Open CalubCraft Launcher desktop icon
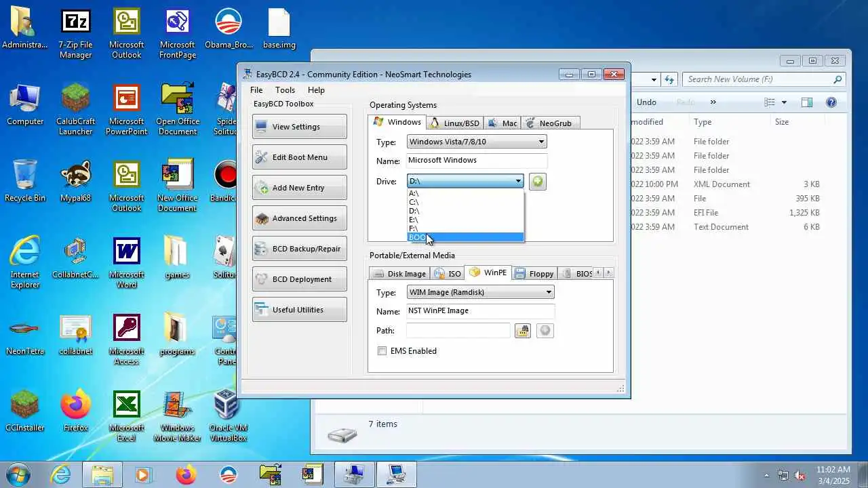The image size is (868, 488). click(75, 110)
